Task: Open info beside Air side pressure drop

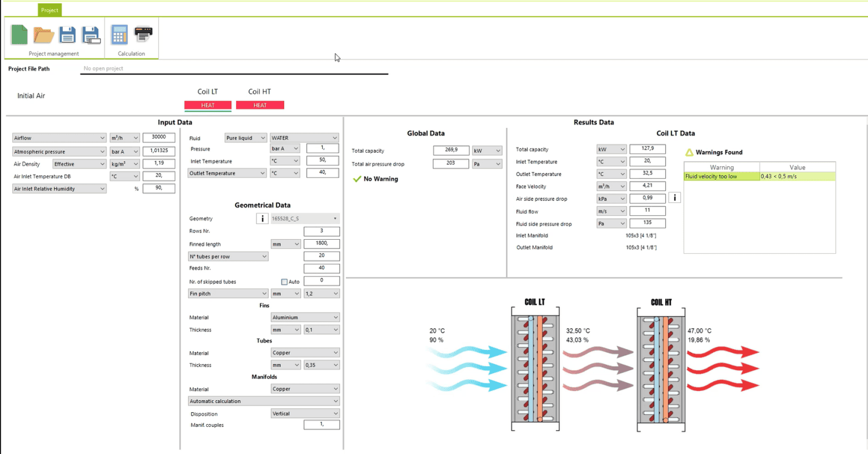Action: [x=674, y=198]
